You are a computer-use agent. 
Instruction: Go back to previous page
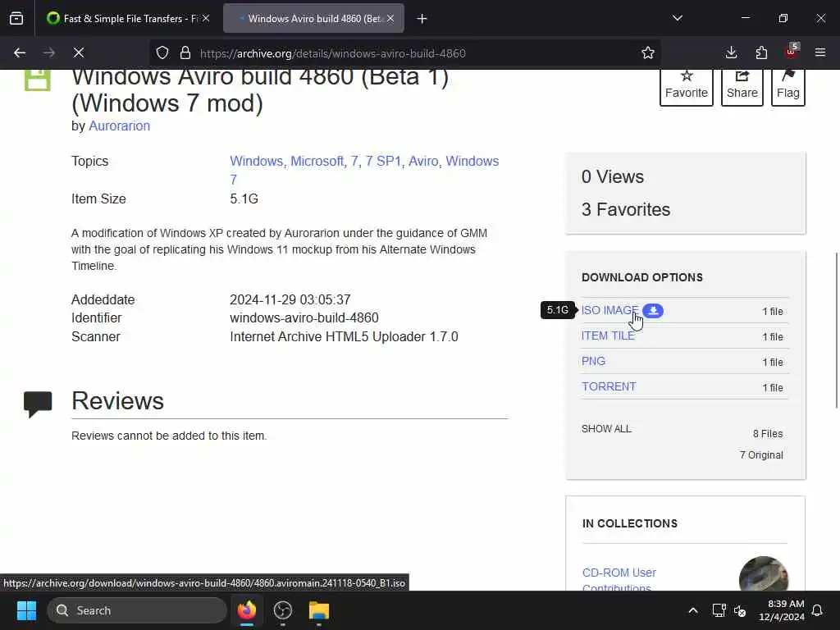point(20,52)
